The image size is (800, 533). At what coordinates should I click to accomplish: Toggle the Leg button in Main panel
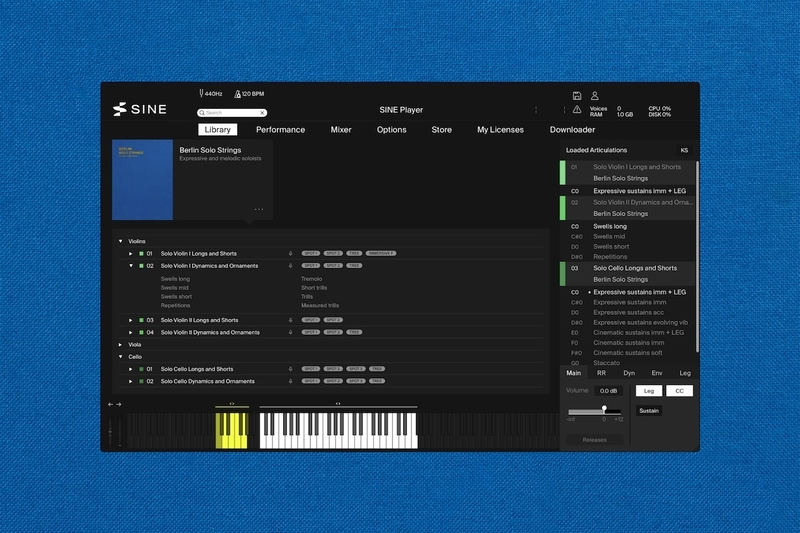click(x=648, y=391)
